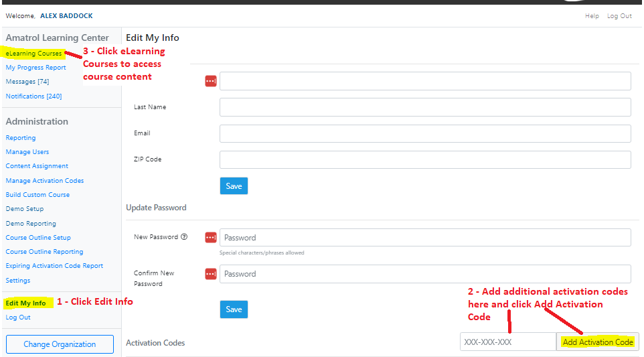
Task: Click the red password-manager icon beside New Password
Action: click(x=211, y=238)
